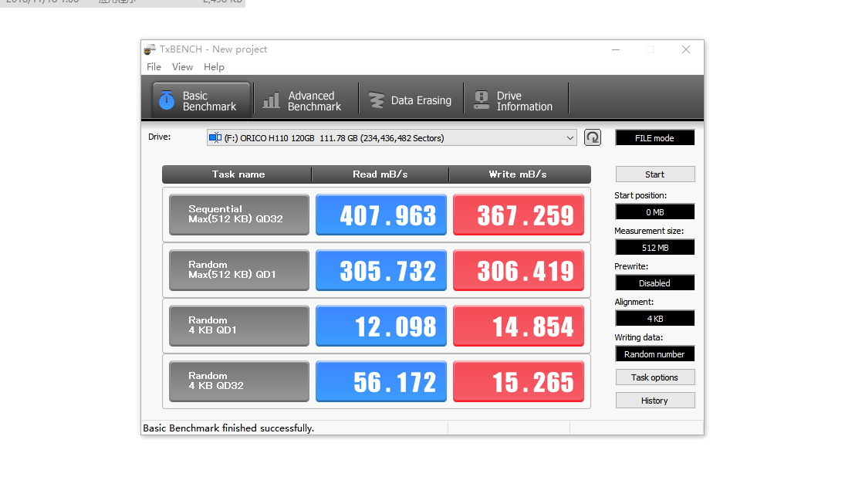845x504 pixels.
Task: Open the Help menu
Action: pos(214,67)
